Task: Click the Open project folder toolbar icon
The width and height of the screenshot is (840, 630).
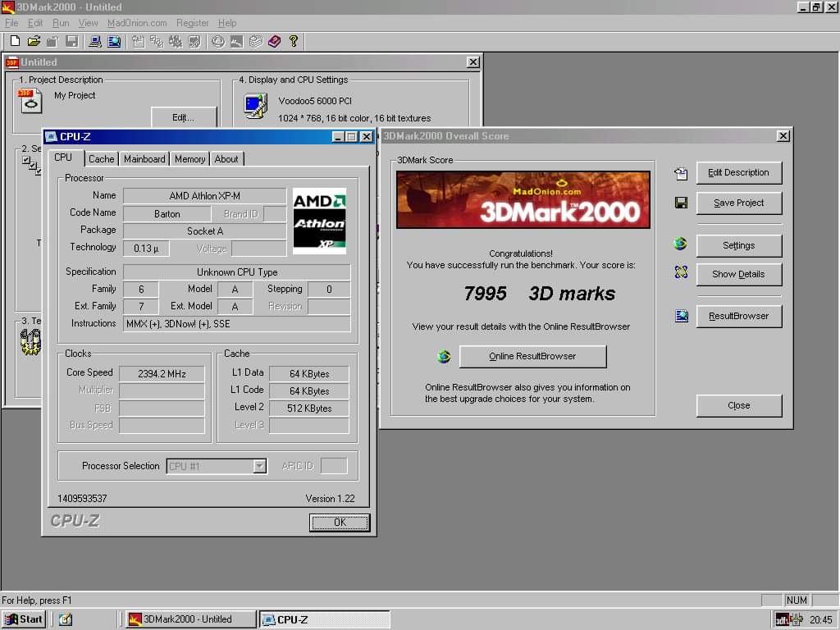Action: coord(34,41)
